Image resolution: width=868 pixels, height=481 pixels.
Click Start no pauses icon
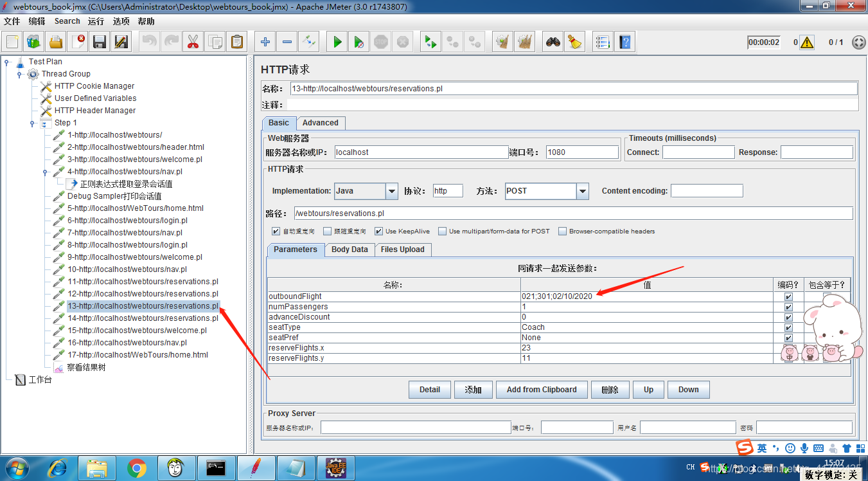click(x=359, y=42)
